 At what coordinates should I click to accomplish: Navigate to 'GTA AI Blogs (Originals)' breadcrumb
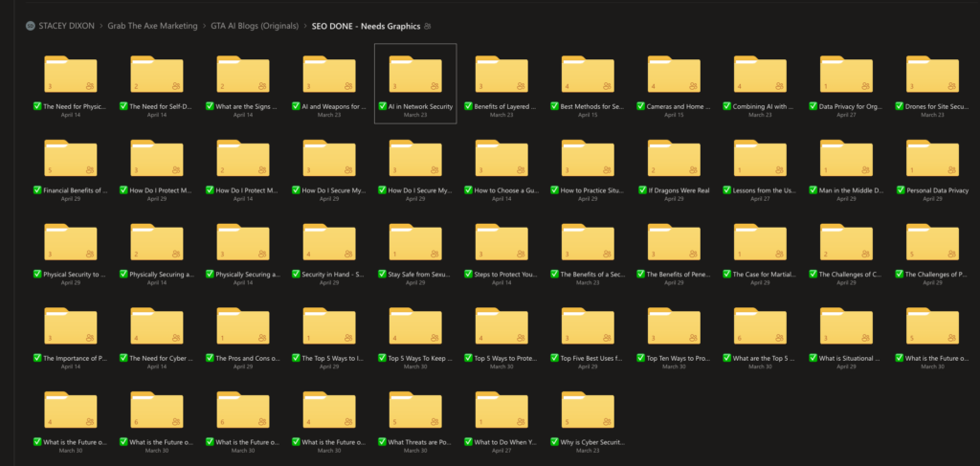point(255,26)
